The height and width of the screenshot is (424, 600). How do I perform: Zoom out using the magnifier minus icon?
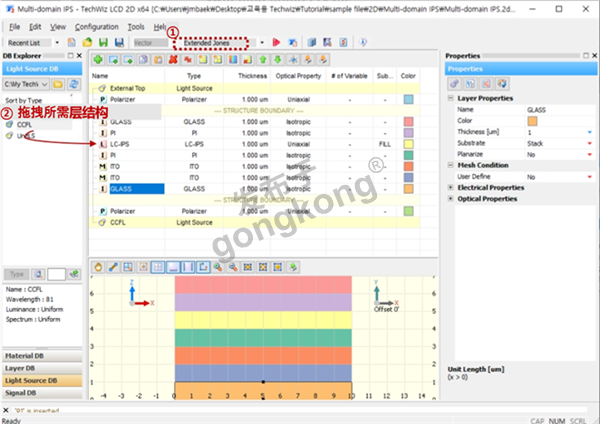pyautogui.click(x=233, y=267)
